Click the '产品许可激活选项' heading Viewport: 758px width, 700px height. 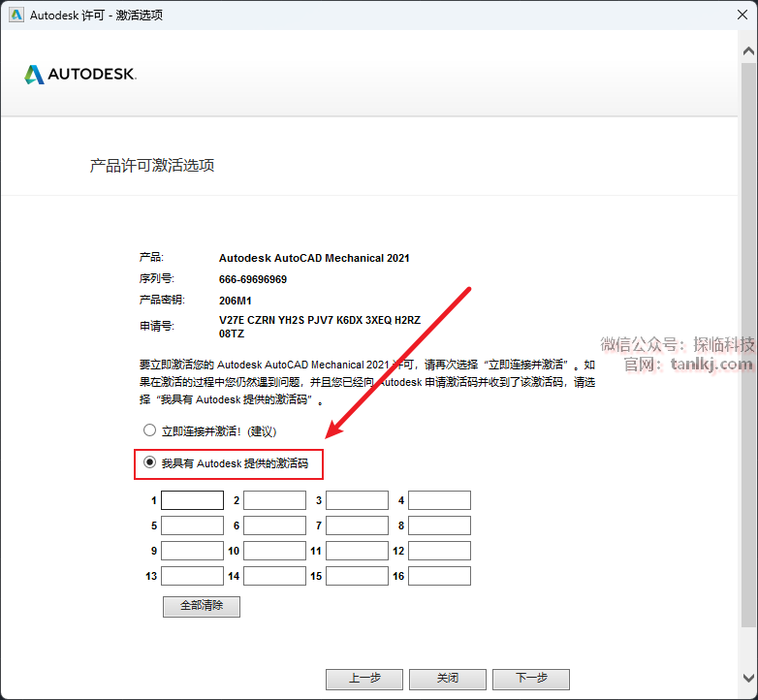[152, 166]
